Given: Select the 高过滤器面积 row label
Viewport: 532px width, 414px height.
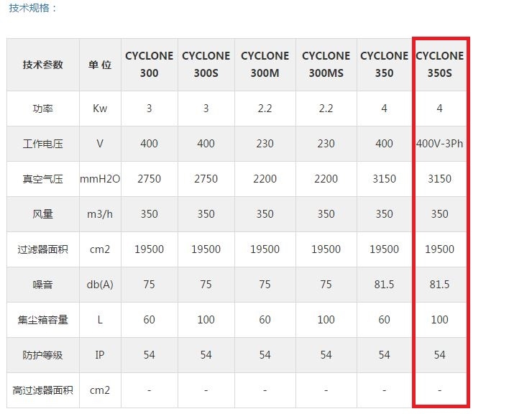Looking at the screenshot, I should (42, 390).
